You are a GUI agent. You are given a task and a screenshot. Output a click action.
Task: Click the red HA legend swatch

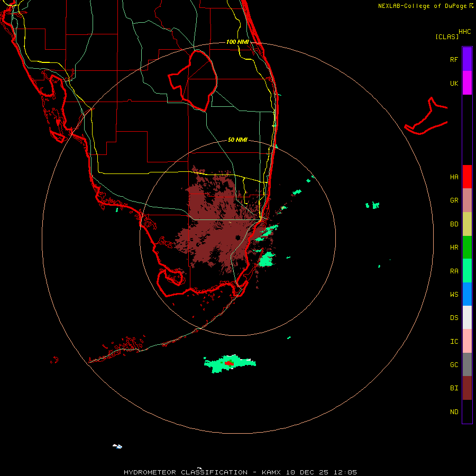(467, 177)
